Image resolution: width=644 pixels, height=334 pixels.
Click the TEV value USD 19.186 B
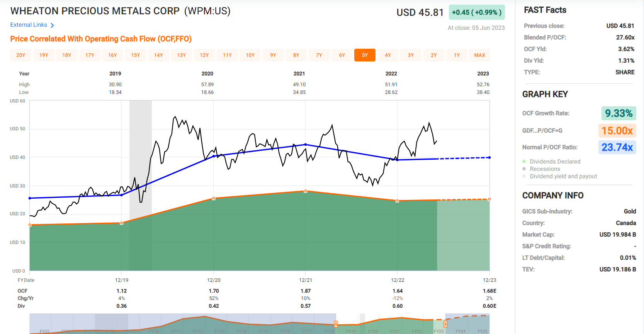[x=617, y=269]
